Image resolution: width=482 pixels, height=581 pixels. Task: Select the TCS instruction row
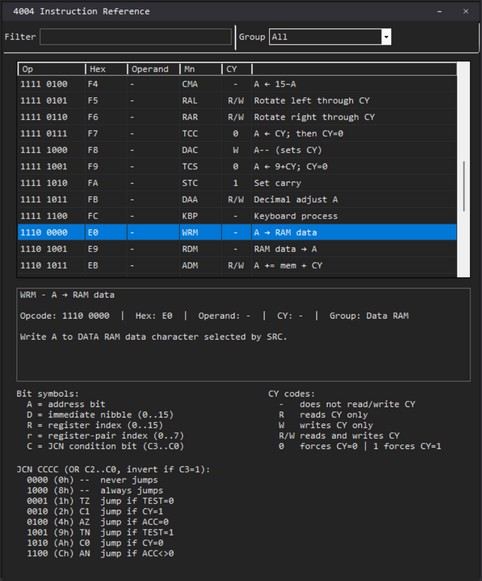point(237,166)
